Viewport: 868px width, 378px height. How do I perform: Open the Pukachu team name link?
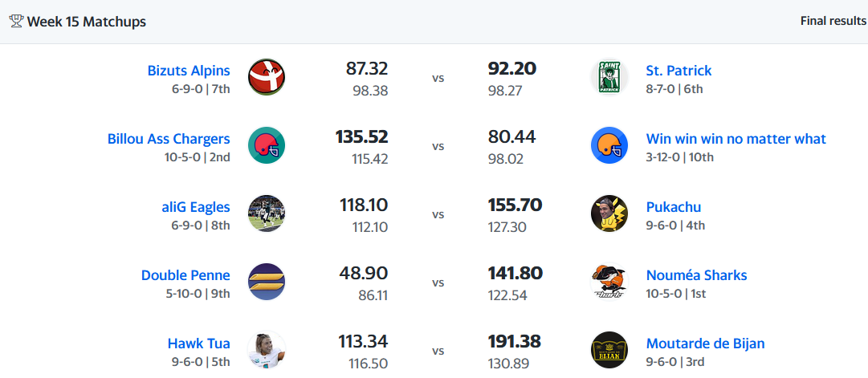(x=673, y=207)
